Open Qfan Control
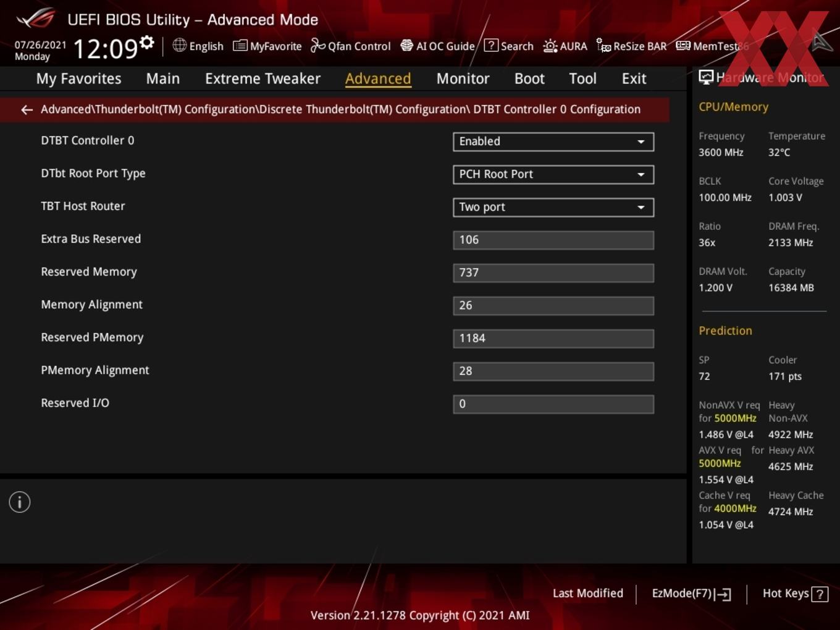This screenshot has width=840, height=630. pos(350,46)
